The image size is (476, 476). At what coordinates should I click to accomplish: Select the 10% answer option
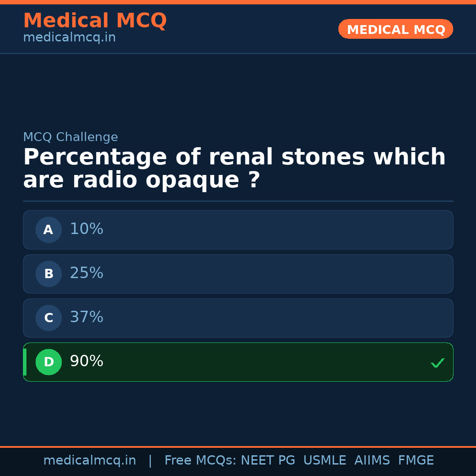point(238,230)
